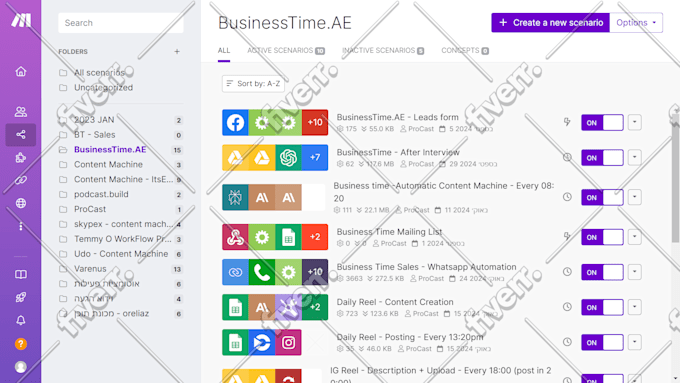Go to Home dashboard icon

coord(21,72)
